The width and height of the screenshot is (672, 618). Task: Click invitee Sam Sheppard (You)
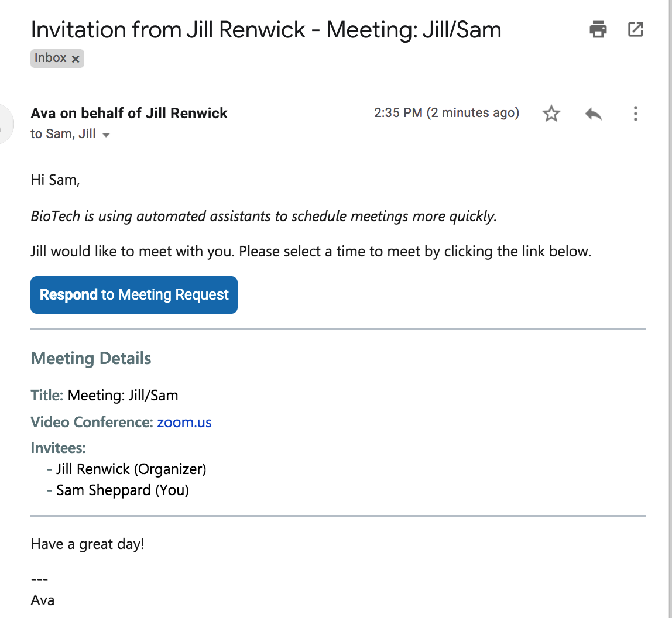(122, 490)
